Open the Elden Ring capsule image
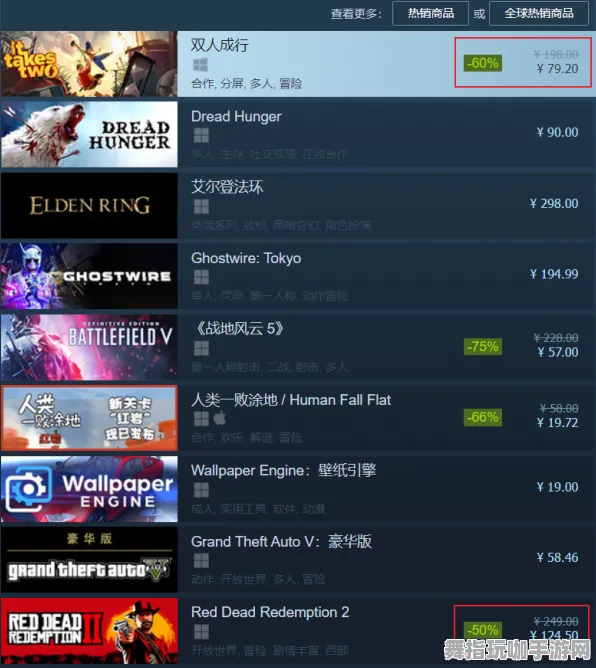Image resolution: width=596 pixels, height=668 pixels. (89, 205)
